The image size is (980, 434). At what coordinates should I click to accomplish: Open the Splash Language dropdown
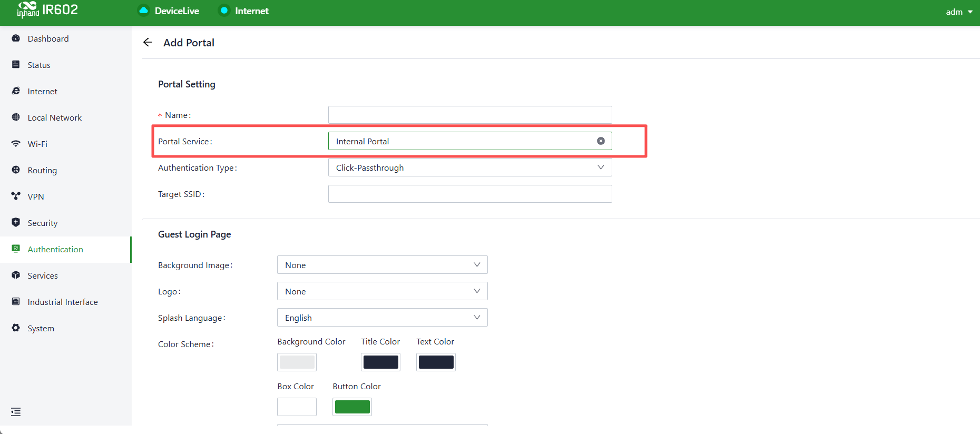(383, 318)
